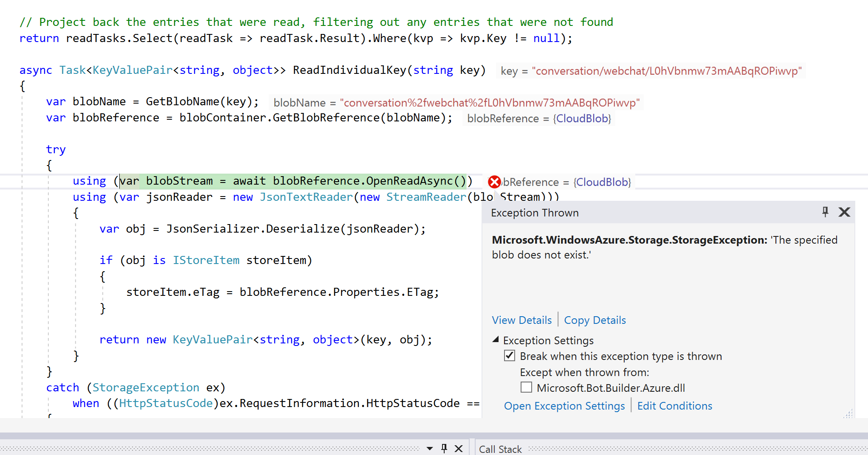Viewport: 868px width, 455px height.
Task: Click storeItem.eTag assignment line
Action: 283,292
